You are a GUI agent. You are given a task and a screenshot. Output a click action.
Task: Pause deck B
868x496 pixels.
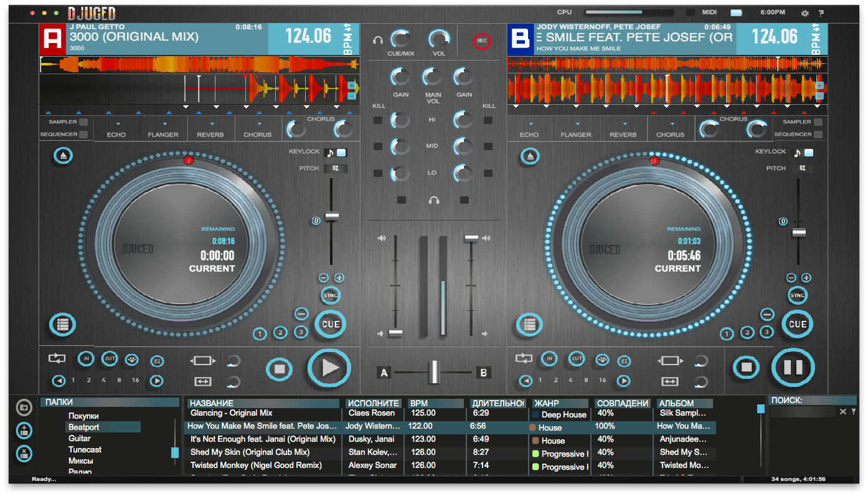(793, 367)
